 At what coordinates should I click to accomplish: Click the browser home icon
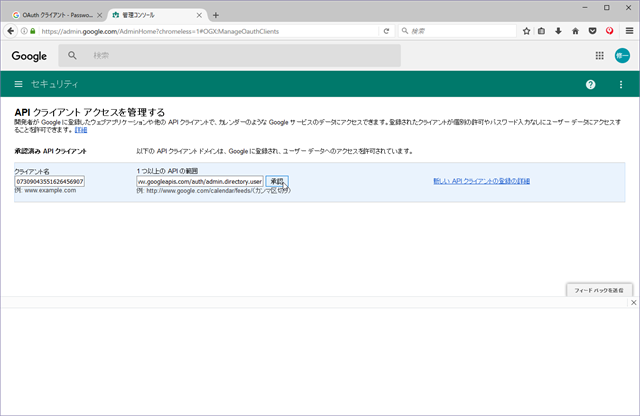(577, 31)
